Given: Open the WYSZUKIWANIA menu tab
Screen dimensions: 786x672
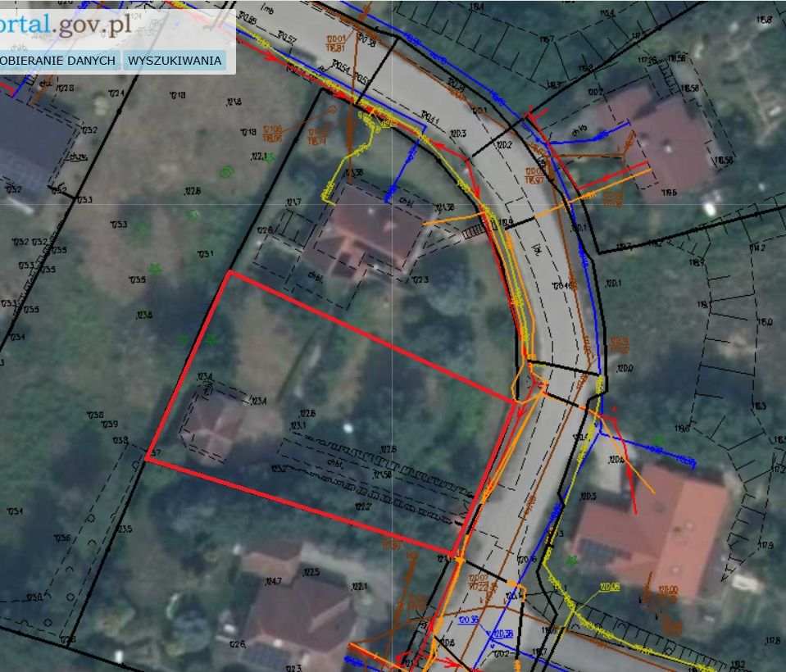Looking at the screenshot, I should (175, 61).
